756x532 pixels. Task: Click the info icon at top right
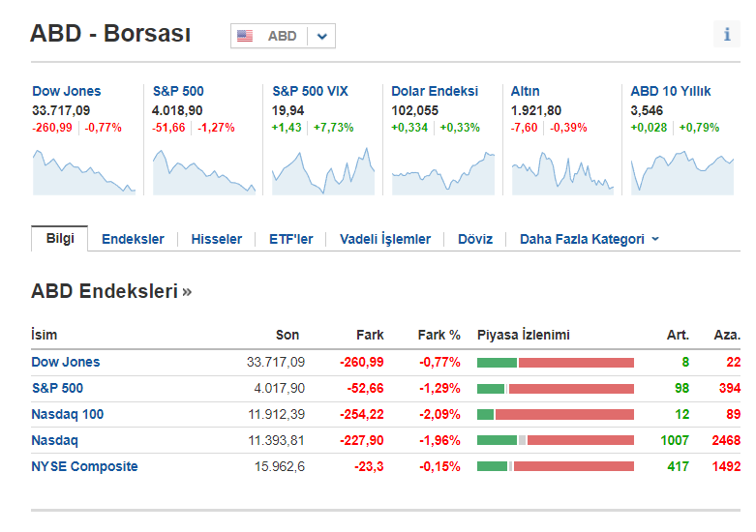point(727,35)
